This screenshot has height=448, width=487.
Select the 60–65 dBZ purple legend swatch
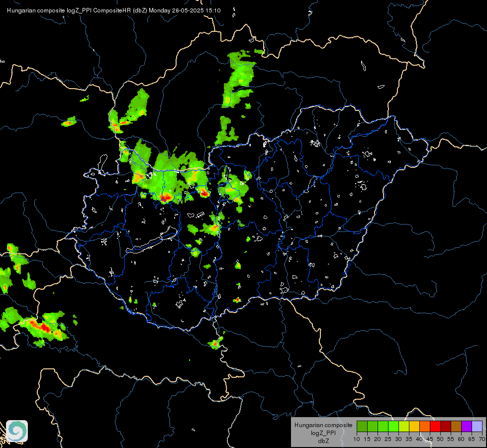point(467,426)
